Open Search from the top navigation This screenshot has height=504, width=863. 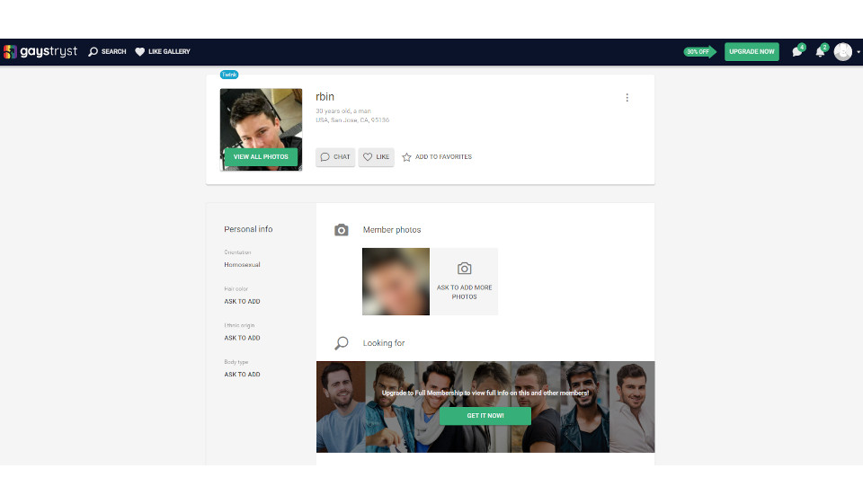(107, 52)
